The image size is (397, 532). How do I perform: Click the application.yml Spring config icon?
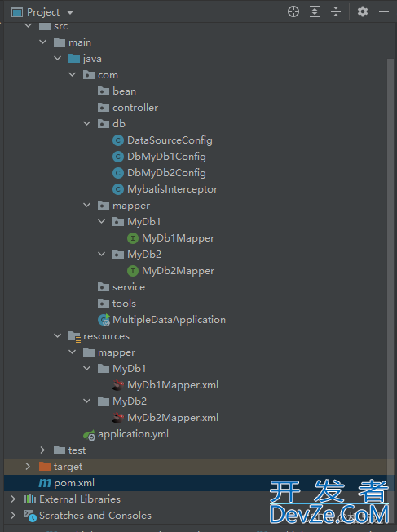[x=89, y=435]
